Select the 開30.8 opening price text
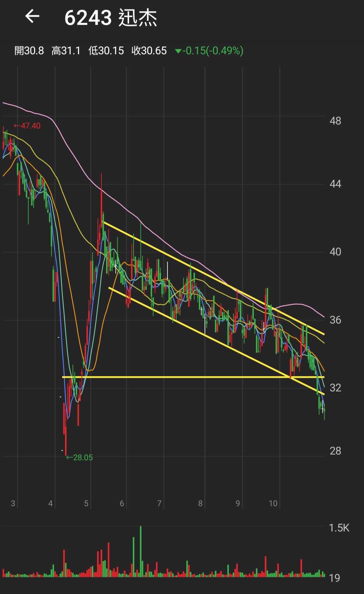This screenshot has width=364, height=594. pos(29,51)
